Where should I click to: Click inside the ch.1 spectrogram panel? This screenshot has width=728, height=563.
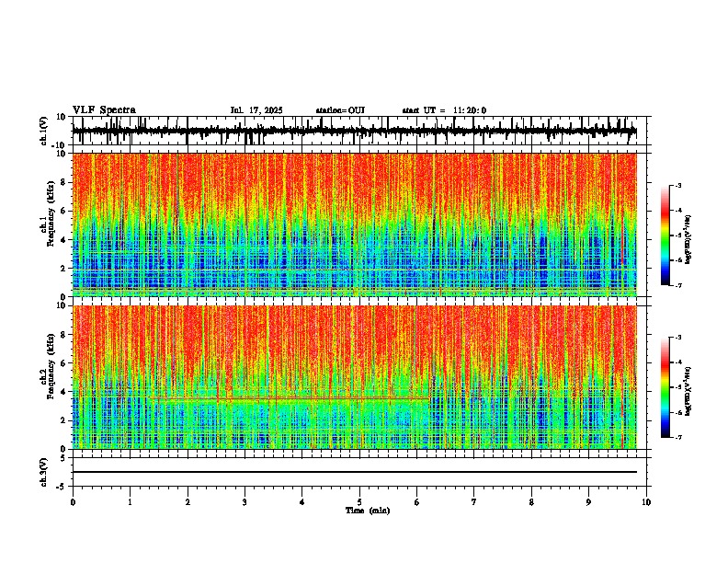click(354, 224)
